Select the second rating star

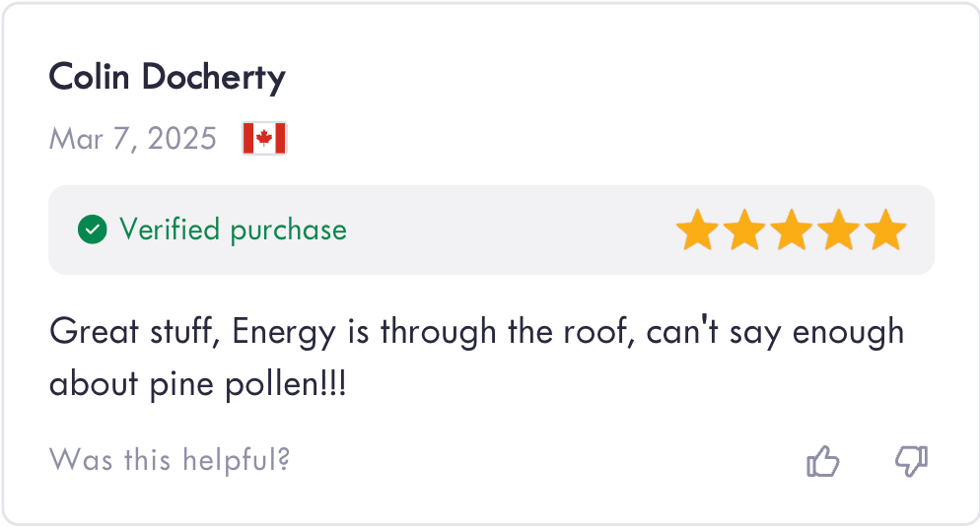click(x=743, y=231)
